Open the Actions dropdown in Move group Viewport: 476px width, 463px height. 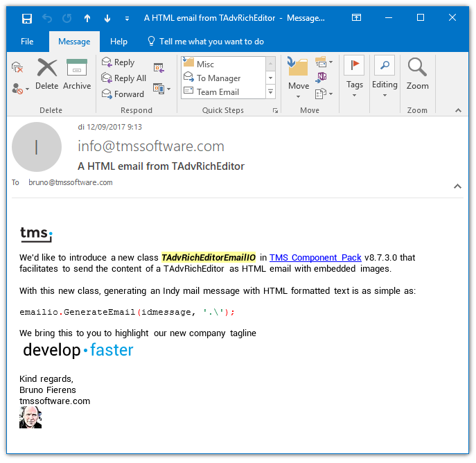[x=324, y=94]
